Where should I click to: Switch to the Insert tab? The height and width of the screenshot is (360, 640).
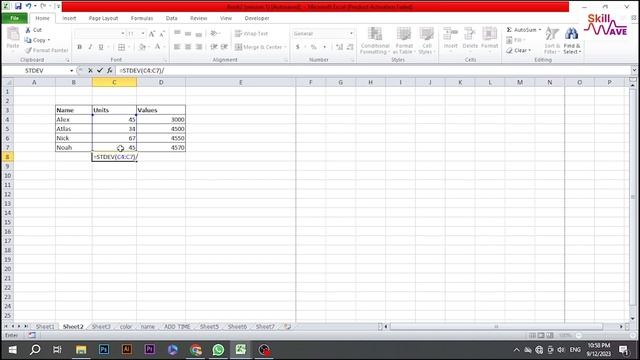69,18
